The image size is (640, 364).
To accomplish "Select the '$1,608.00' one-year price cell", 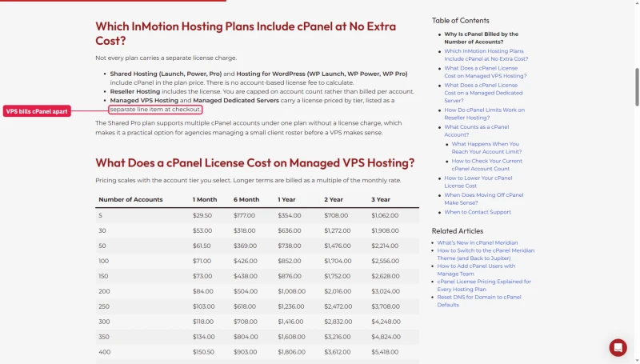I will point(291,337).
